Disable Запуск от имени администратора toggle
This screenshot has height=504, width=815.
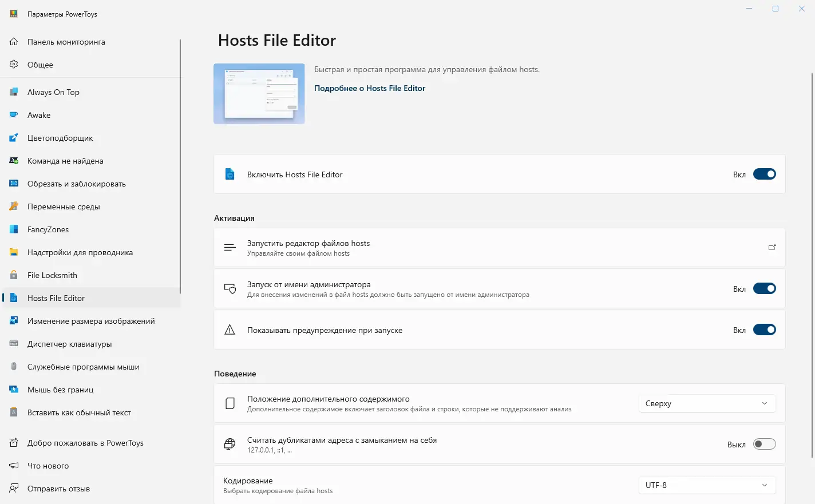[764, 289]
